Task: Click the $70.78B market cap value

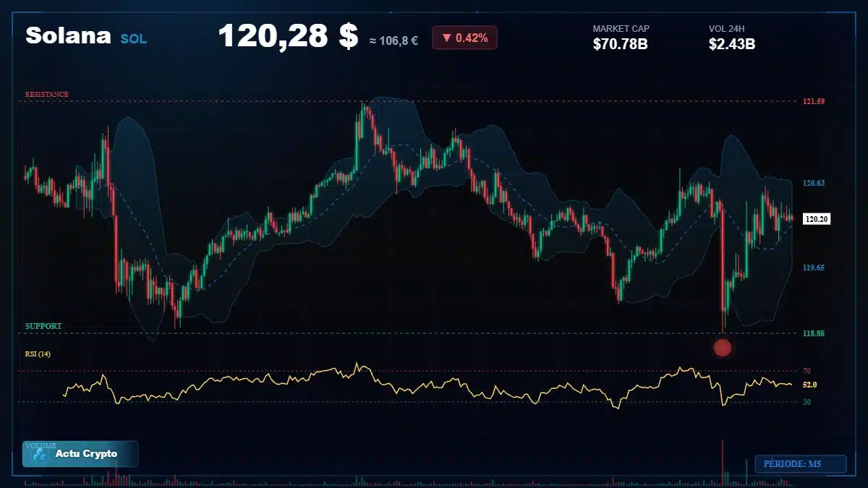Action: 620,45
